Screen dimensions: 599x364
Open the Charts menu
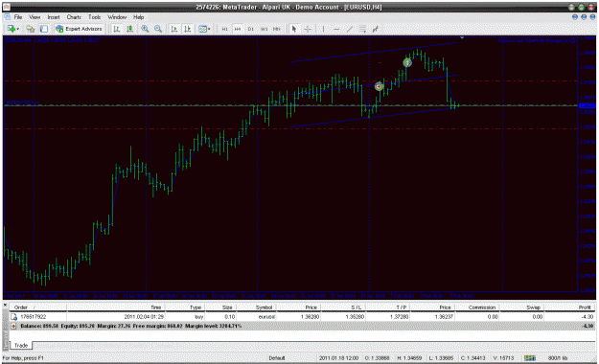(x=74, y=17)
